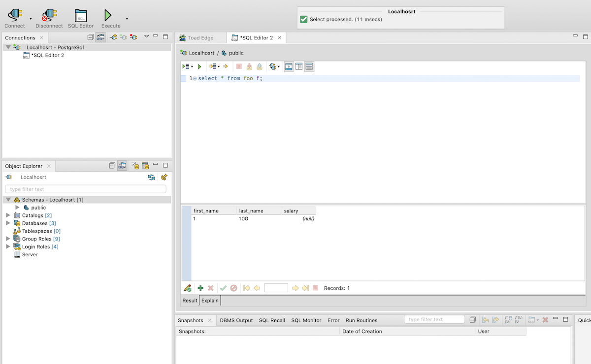The image size is (591, 364).
Task: Expand the Catalogs tree node
Action: coord(8,215)
